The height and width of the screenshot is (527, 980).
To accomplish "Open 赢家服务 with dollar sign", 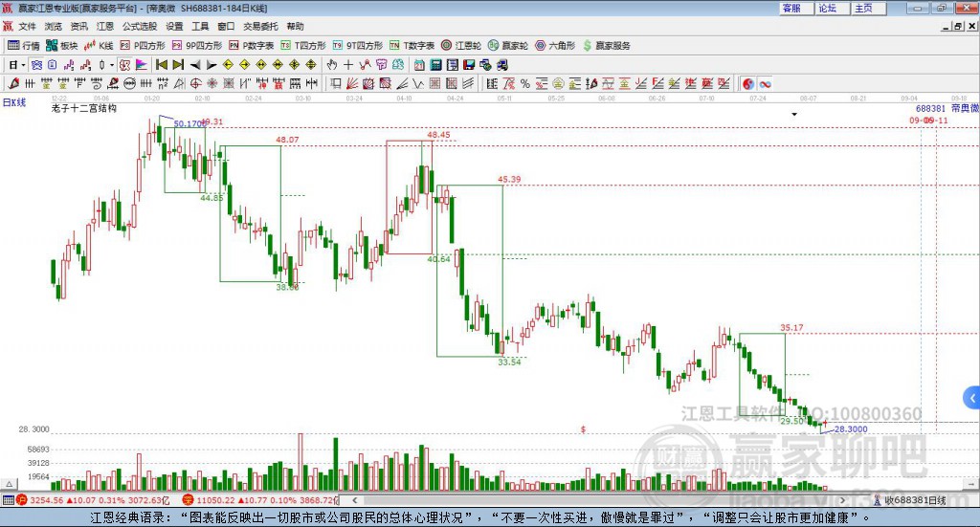I will coord(607,46).
